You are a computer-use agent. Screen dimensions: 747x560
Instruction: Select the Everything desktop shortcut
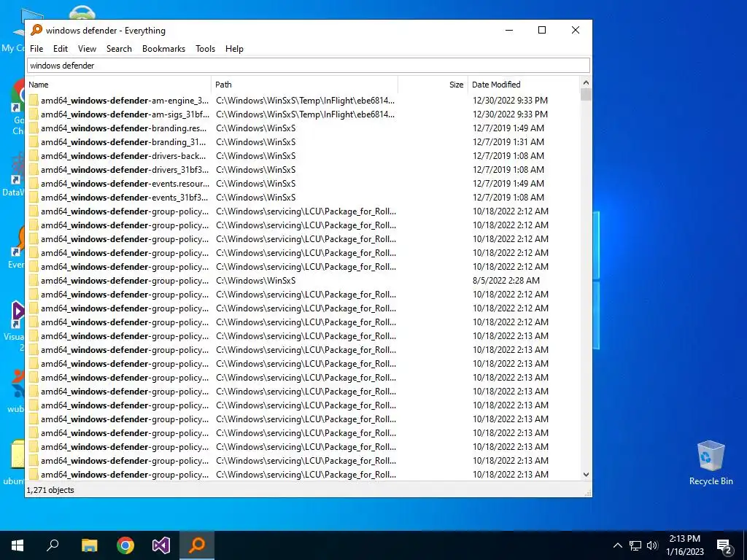pyautogui.click(x=18, y=248)
